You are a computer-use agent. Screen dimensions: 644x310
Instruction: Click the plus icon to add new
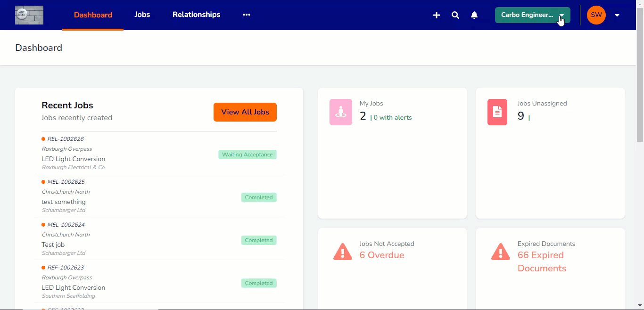[437, 15]
